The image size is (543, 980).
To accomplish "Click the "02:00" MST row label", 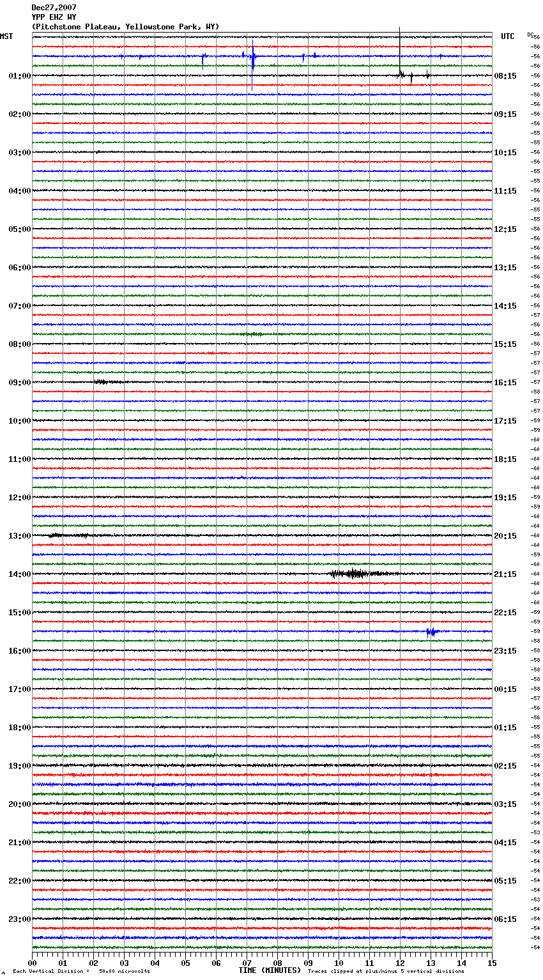I will pyautogui.click(x=20, y=114).
